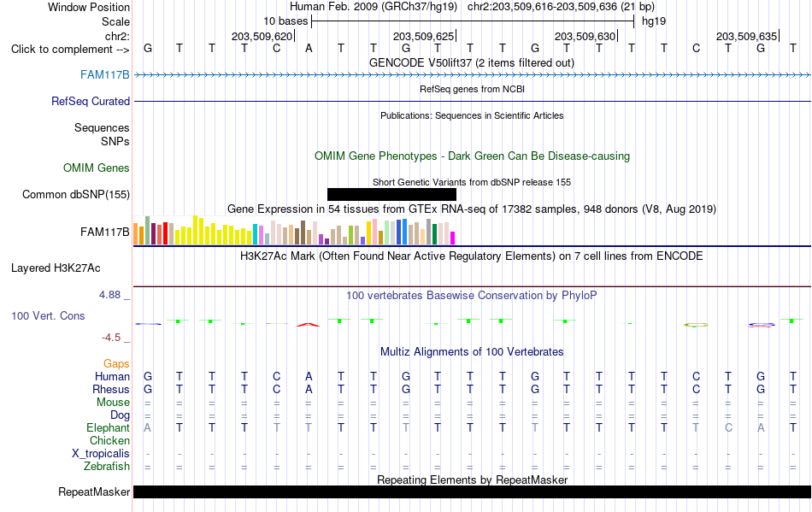812x512 pixels.
Task: Click the OMIM Gene Phenotypes track title
Action: 472,156
